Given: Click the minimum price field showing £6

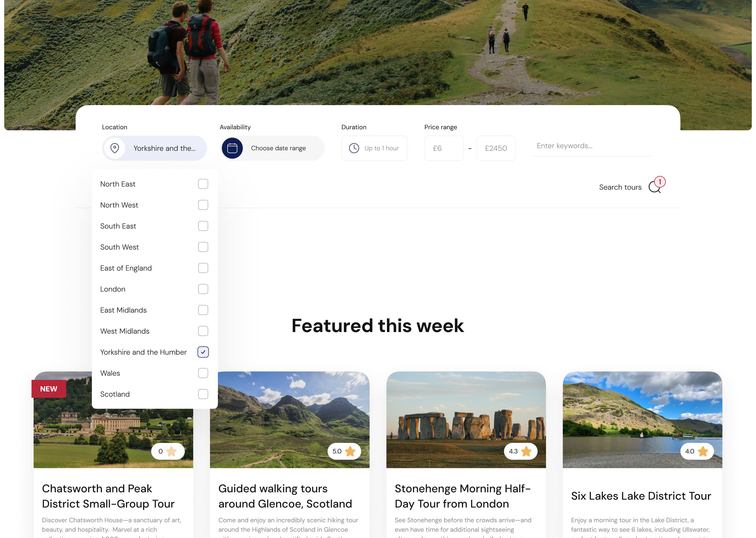Looking at the screenshot, I should coord(444,148).
